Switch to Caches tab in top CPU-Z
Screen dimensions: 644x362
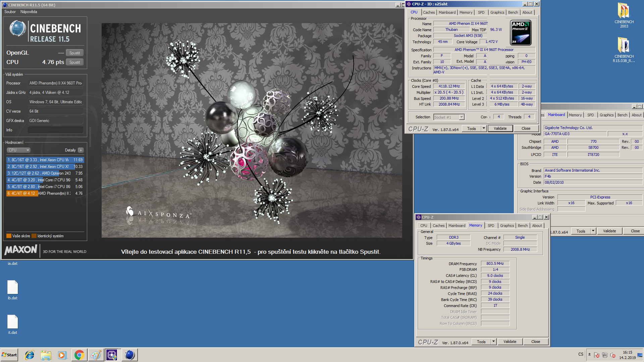pyautogui.click(x=429, y=12)
